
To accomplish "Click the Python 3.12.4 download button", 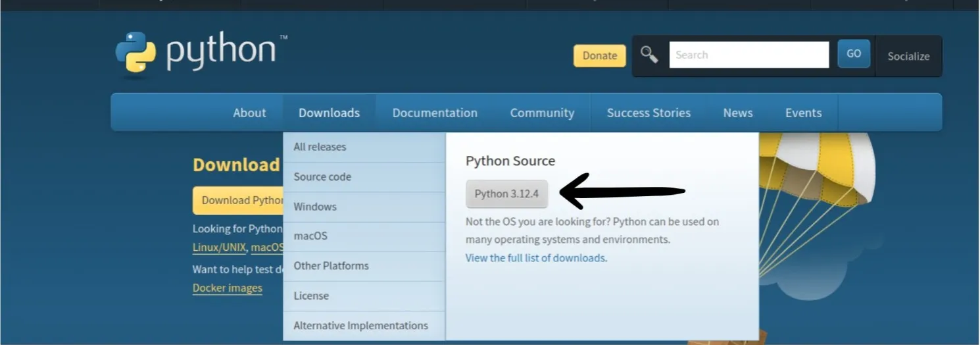I will (x=506, y=194).
